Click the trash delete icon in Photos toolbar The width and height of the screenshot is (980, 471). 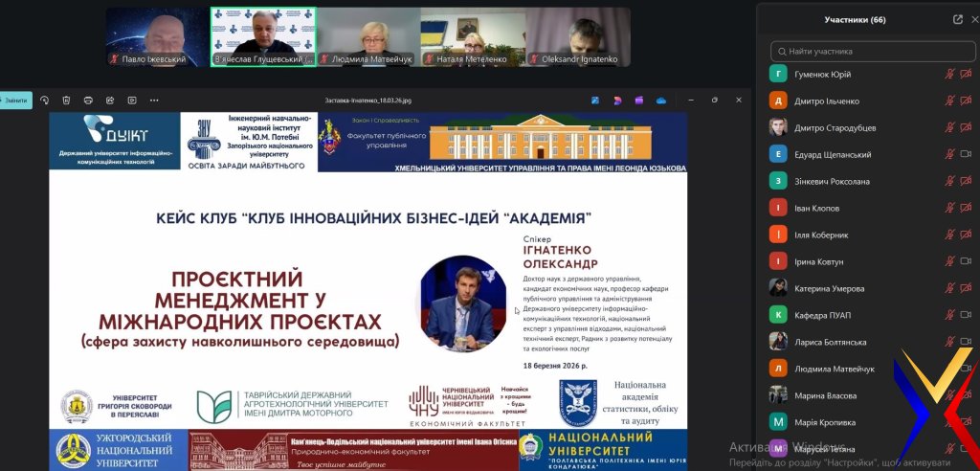pyautogui.click(x=66, y=100)
